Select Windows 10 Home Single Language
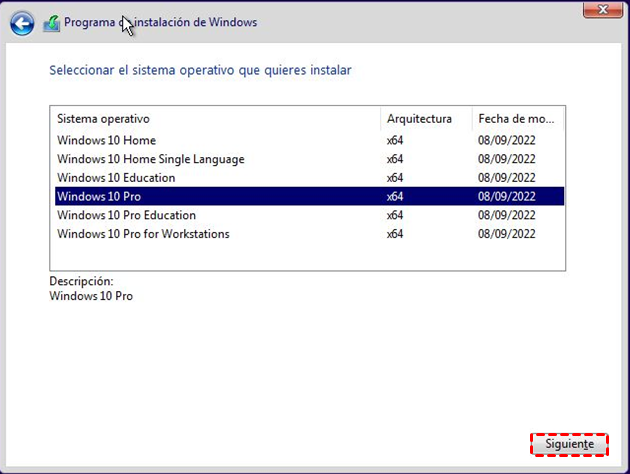This screenshot has width=630, height=474. point(309,159)
